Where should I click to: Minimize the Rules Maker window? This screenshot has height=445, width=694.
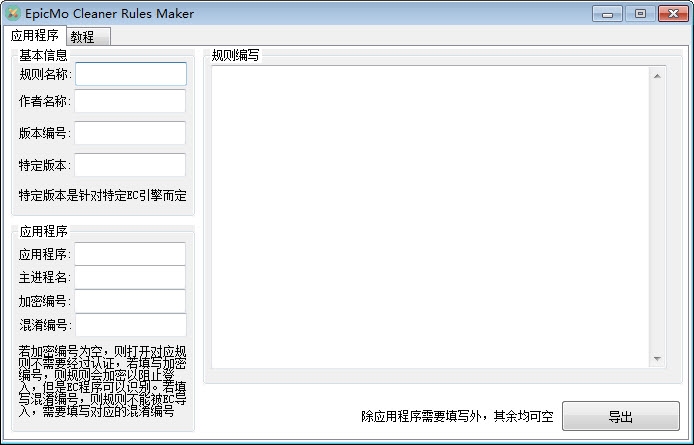click(x=608, y=14)
